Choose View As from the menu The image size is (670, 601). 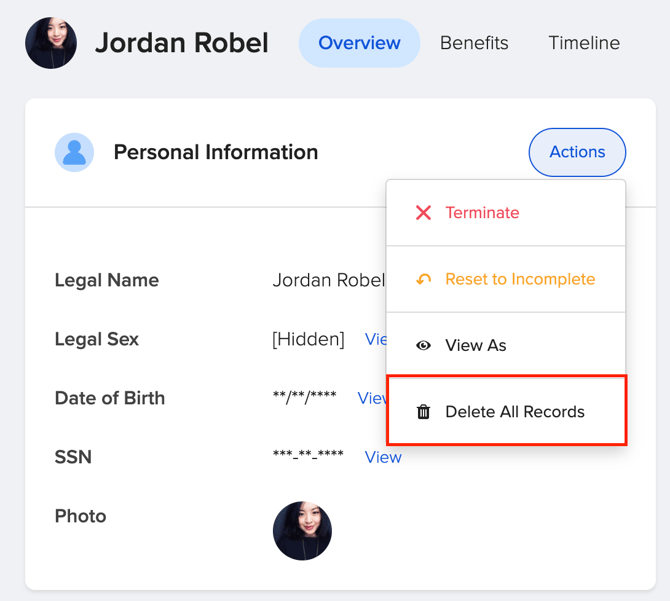[476, 346]
